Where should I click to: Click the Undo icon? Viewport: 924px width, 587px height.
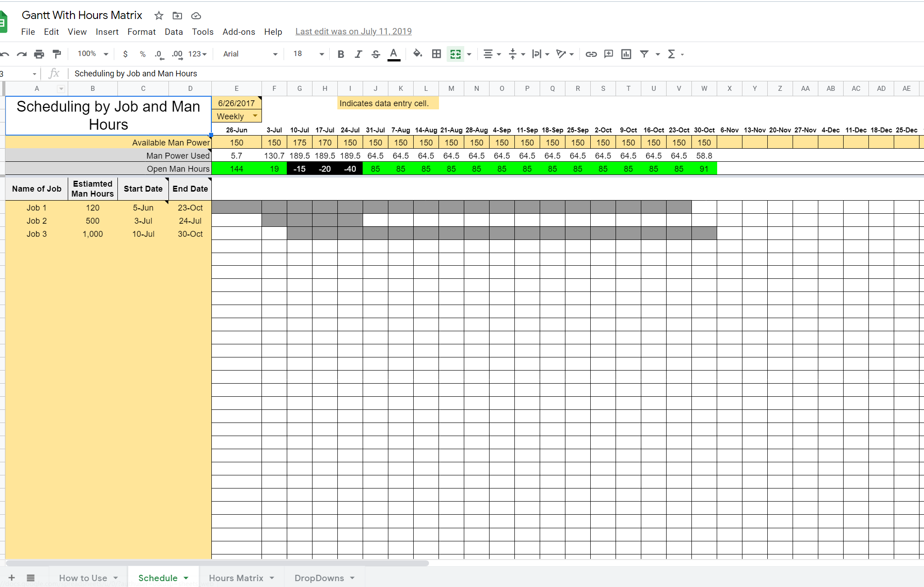5,54
